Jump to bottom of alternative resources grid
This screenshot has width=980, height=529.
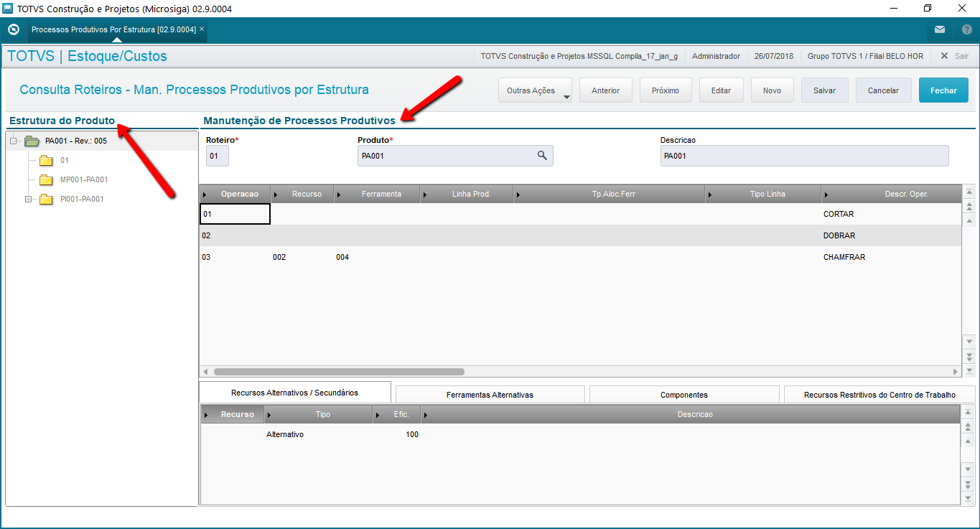click(968, 498)
